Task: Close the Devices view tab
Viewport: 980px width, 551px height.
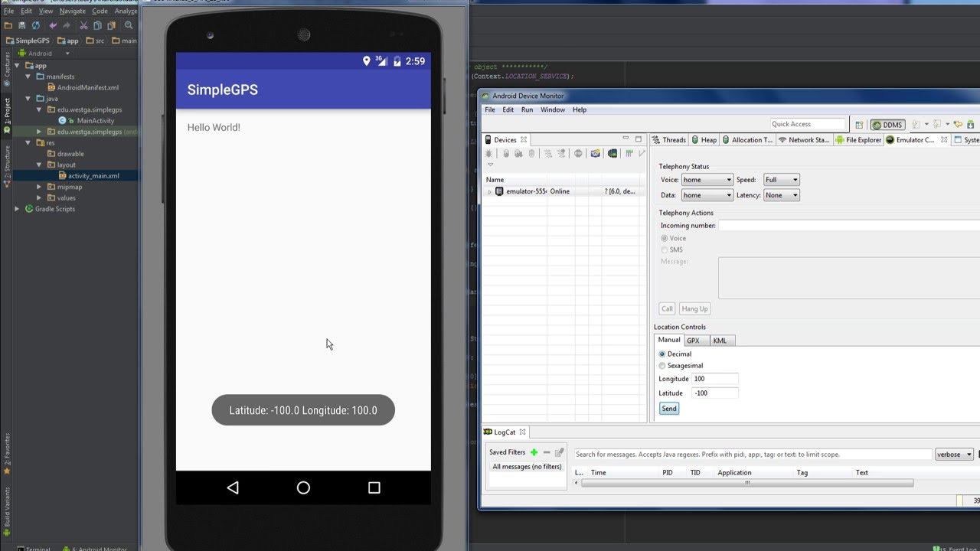Action: [x=524, y=140]
